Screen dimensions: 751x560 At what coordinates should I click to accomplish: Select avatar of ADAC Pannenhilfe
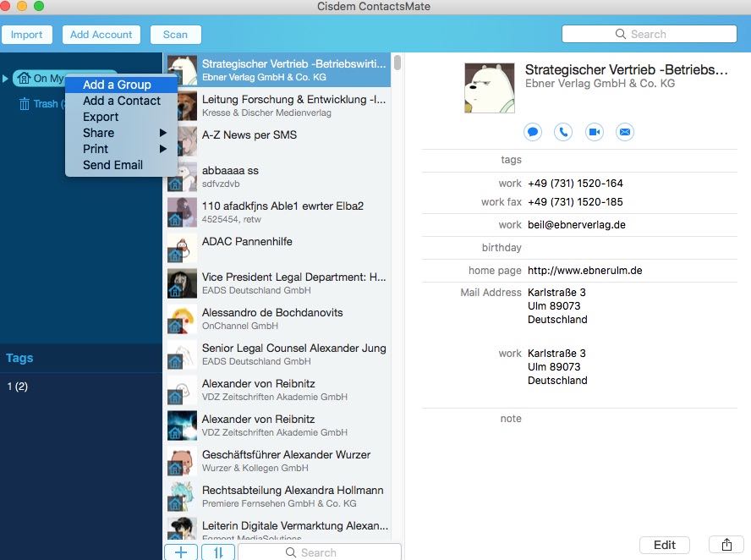(x=182, y=248)
